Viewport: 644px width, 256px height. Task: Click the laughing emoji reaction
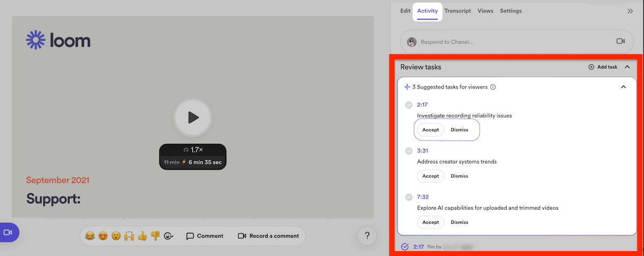point(90,236)
